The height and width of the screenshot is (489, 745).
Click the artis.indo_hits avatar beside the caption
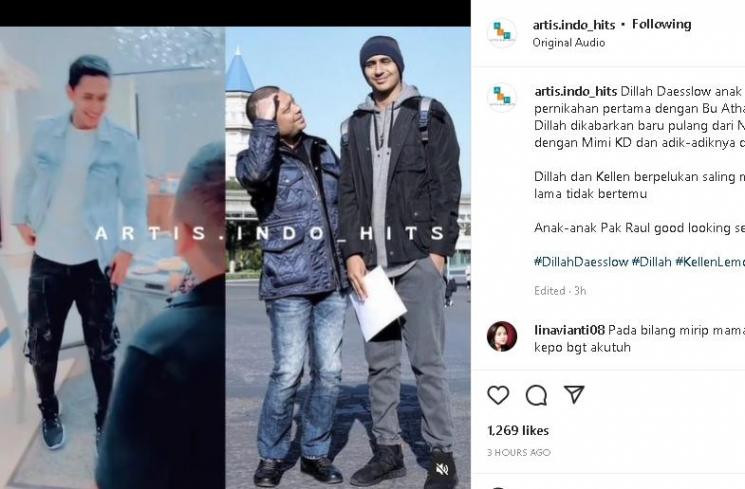click(502, 97)
